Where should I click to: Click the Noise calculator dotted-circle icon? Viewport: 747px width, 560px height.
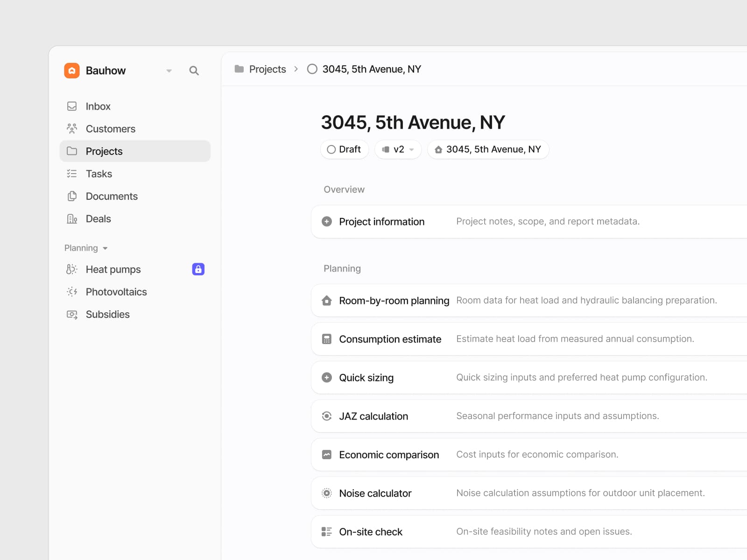click(x=327, y=493)
